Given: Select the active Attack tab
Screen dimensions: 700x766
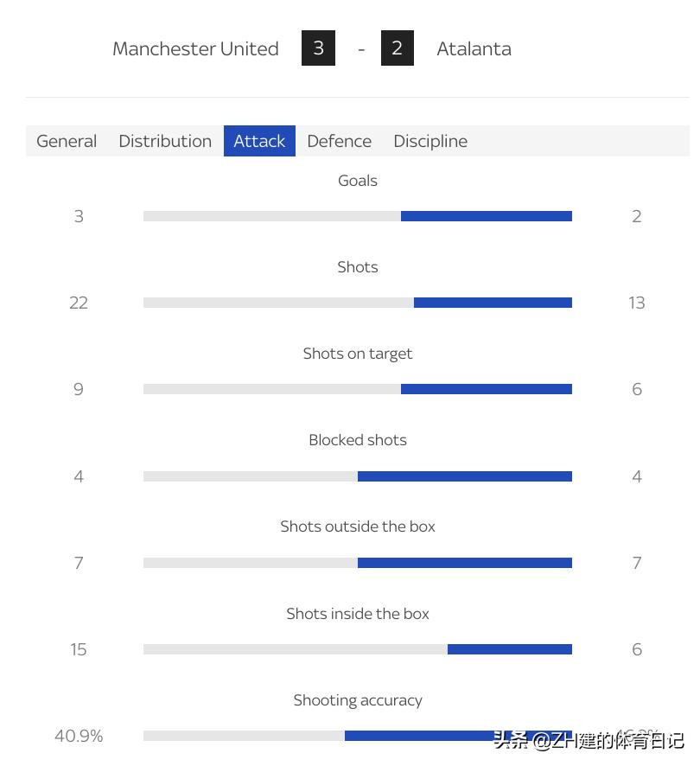Looking at the screenshot, I should click(x=259, y=141).
